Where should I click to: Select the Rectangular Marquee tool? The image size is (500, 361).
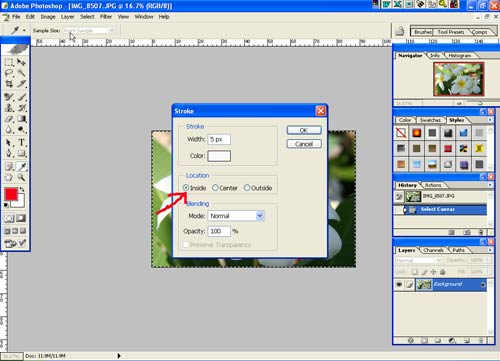pyautogui.click(x=9, y=62)
